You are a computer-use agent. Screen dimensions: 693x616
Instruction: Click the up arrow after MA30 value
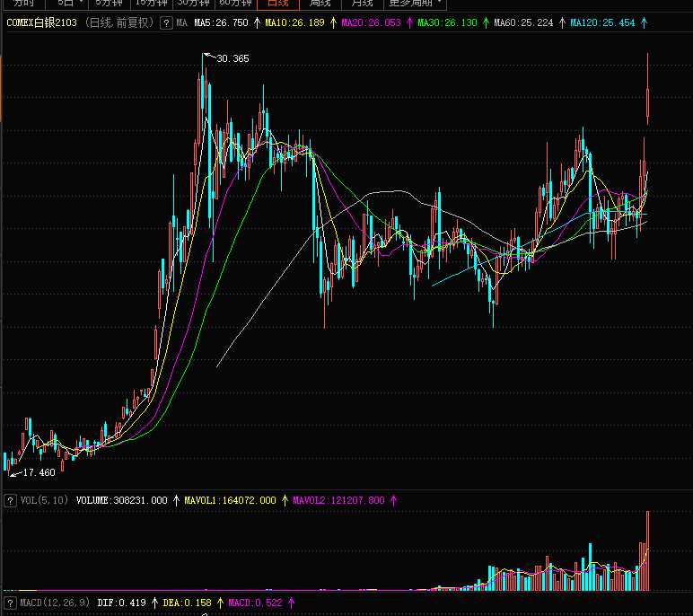tap(487, 23)
